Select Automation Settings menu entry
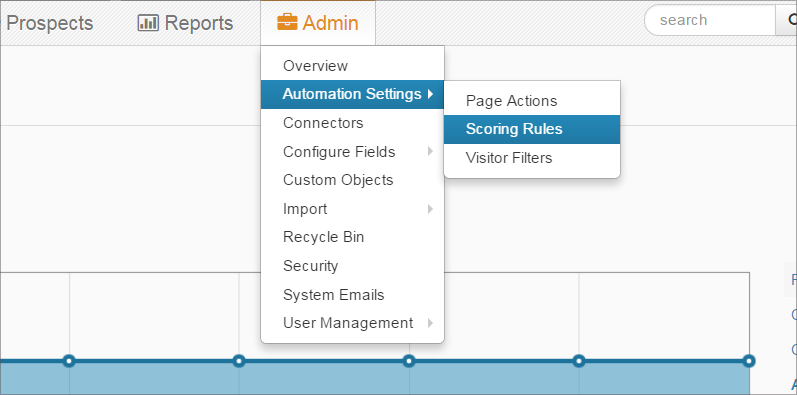 point(352,94)
